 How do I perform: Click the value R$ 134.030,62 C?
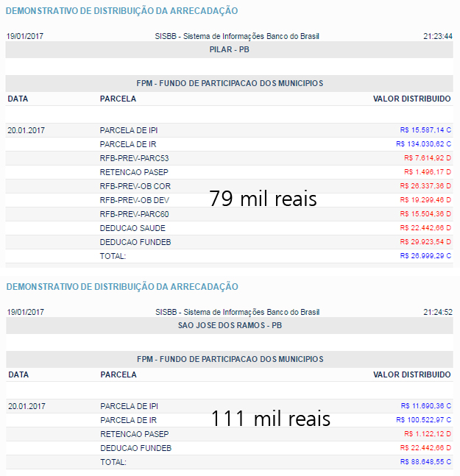point(423,144)
